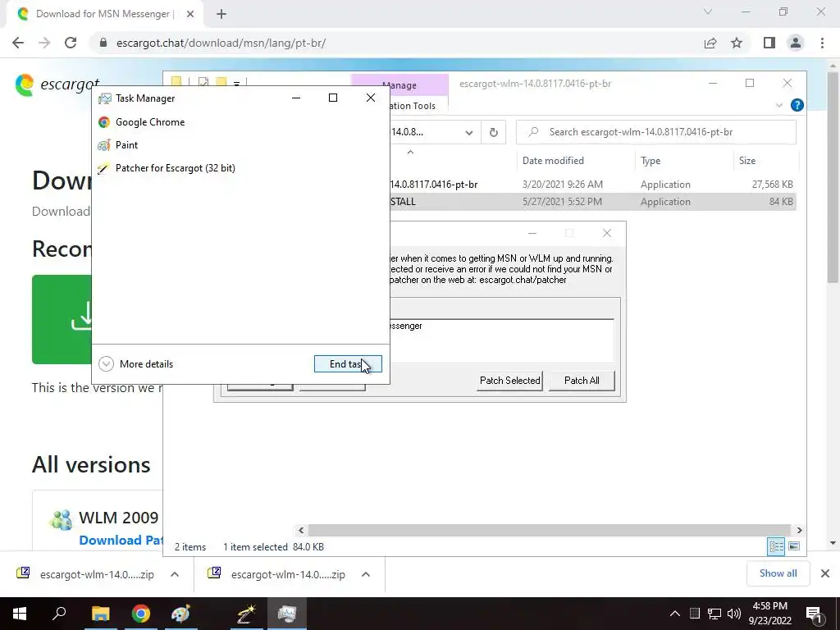Open Chrome profile avatar menu
840x630 pixels.
pos(796,43)
